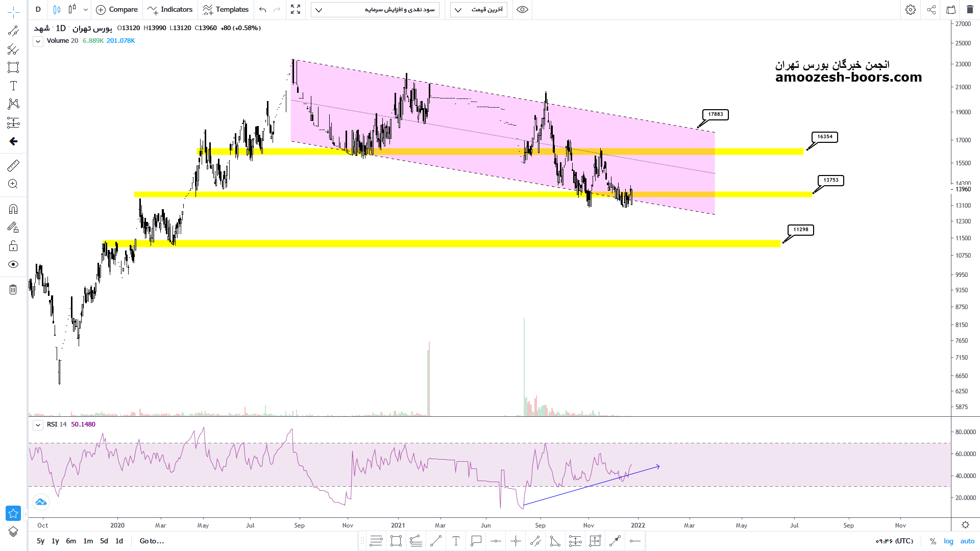Open chart settings gear icon
This screenshot has width=980, height=551.
(910, 10)
